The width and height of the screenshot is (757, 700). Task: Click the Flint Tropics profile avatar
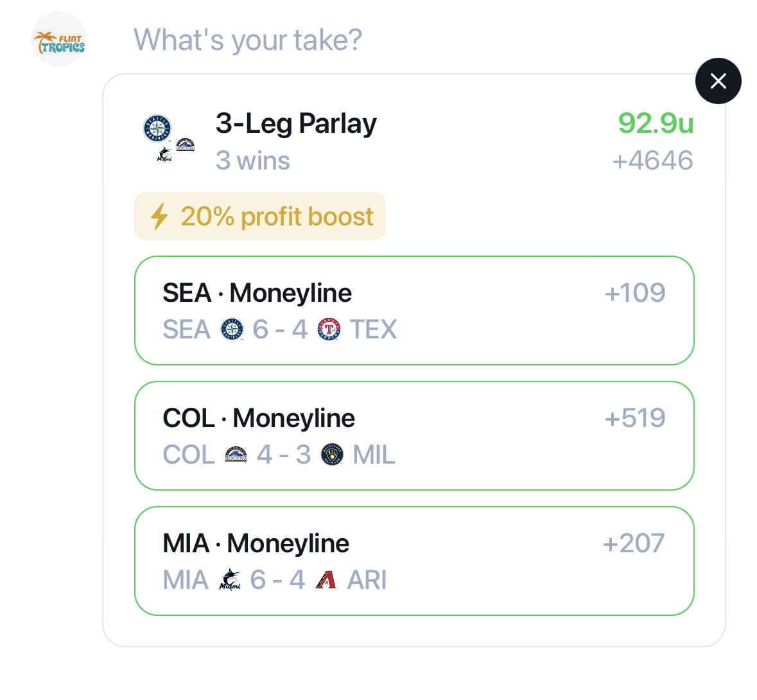click(x=58, y=39)
